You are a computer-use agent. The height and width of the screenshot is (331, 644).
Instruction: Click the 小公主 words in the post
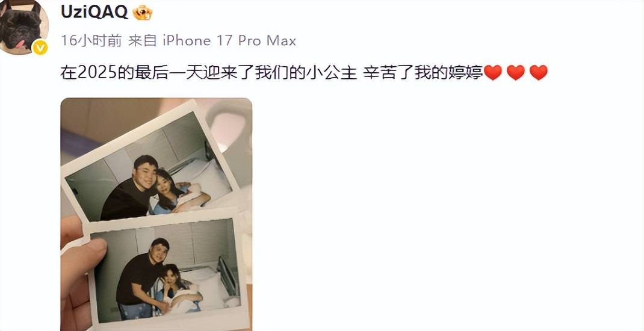click(x=337, y=73)
